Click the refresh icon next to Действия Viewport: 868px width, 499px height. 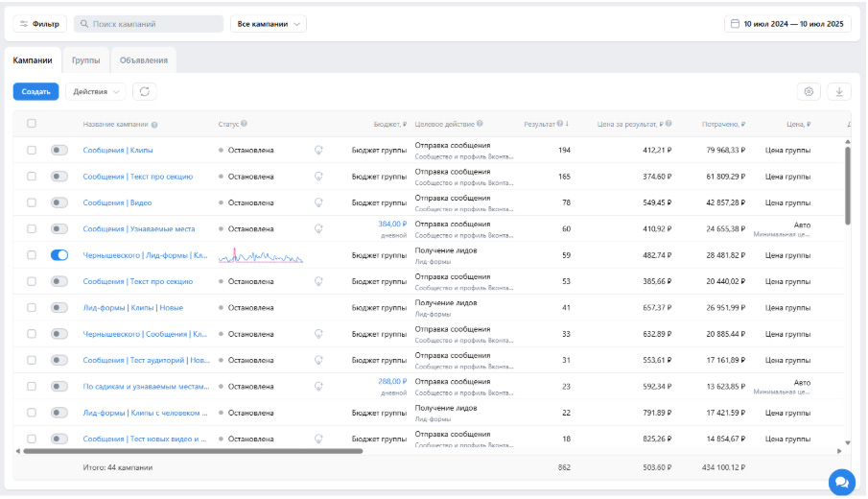pyautogui.click(x=145, y=91)
